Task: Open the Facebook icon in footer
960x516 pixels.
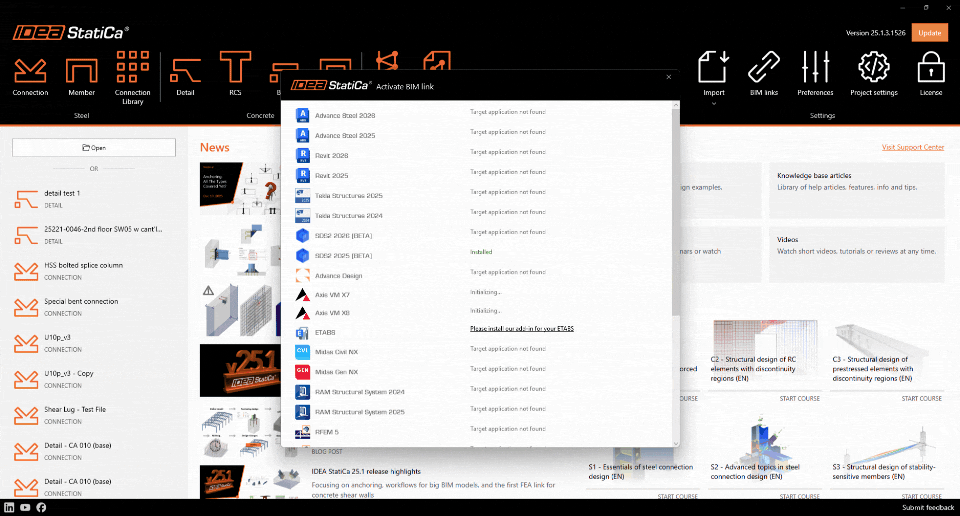Action: click(41, 507)
